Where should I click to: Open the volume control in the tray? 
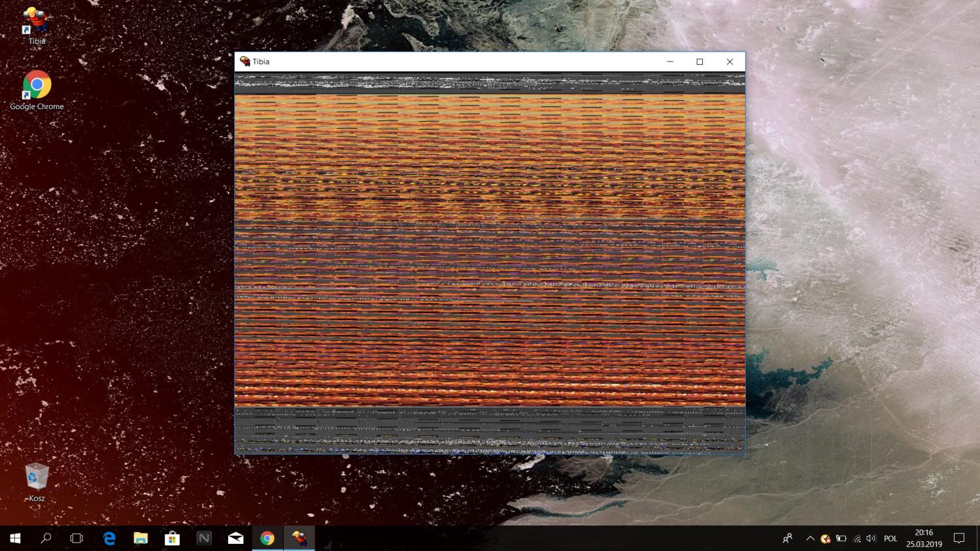coord(871,539)
